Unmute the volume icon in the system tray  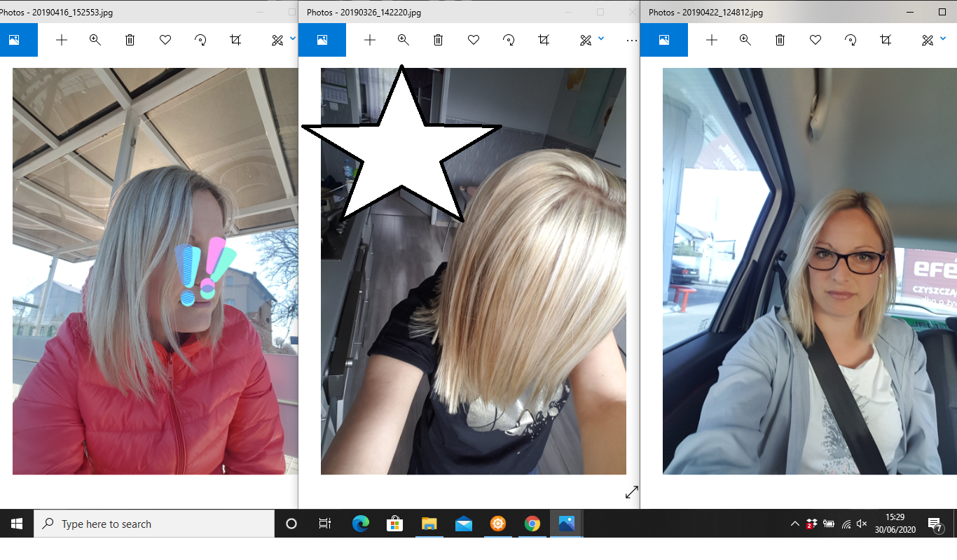click(862, 524)
